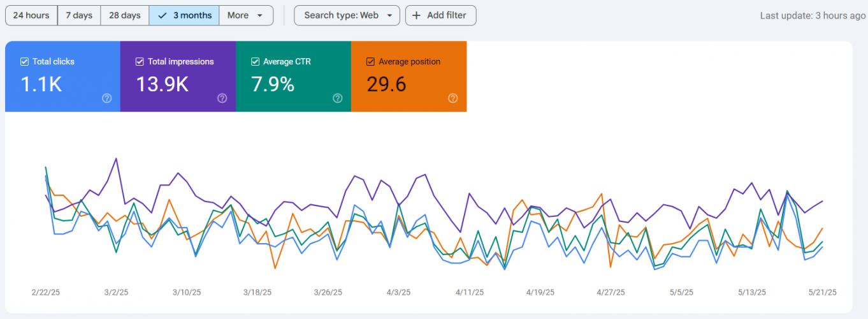
Task: Expand the More date range dropdown
Action: coord(246,15)
